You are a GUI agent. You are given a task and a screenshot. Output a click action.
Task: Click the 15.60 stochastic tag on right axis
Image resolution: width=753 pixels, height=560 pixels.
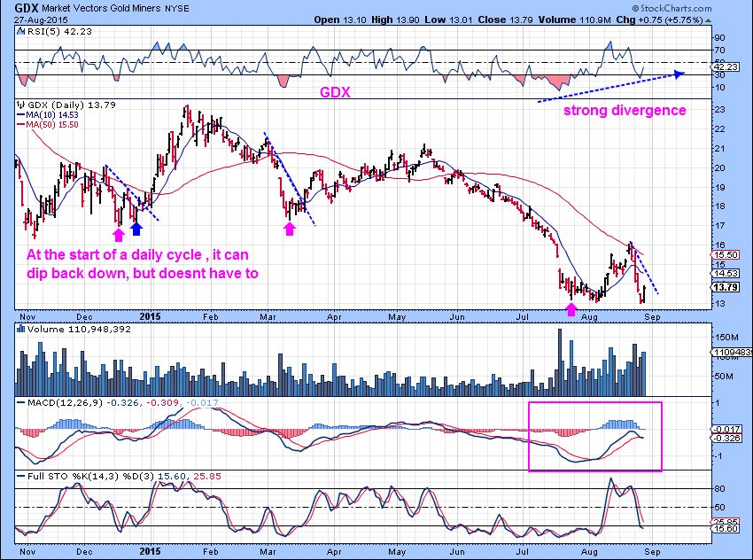click(726, 529)
